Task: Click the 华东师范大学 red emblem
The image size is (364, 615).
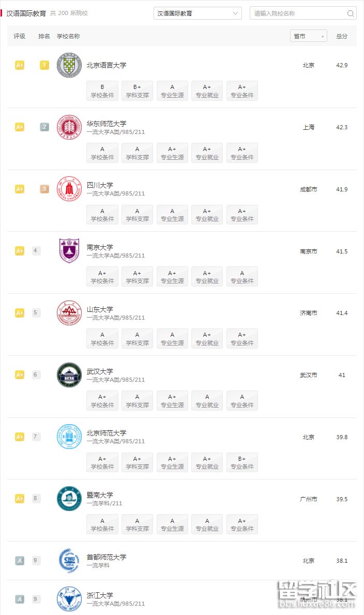Action: (69, 127)
